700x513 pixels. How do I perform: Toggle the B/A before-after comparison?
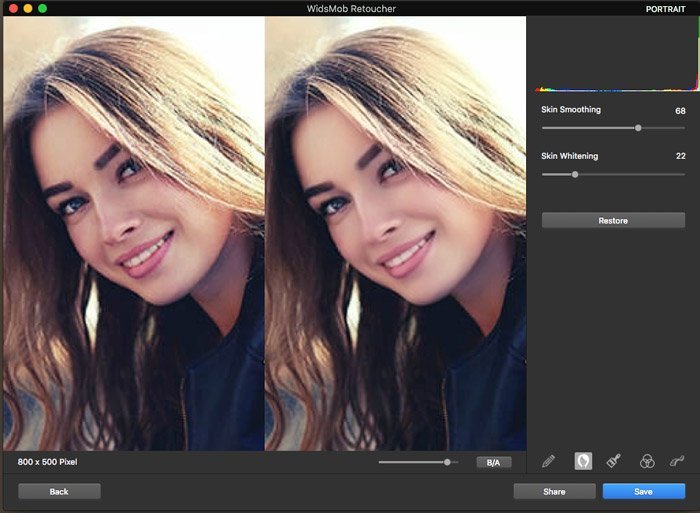point(493,462)
